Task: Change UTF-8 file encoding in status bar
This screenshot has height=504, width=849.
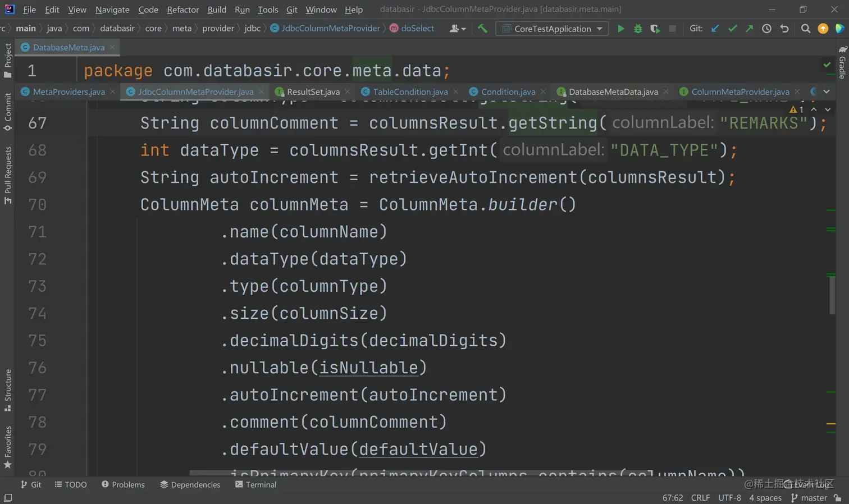Action: pyautogui.click(x=729, y=498)
